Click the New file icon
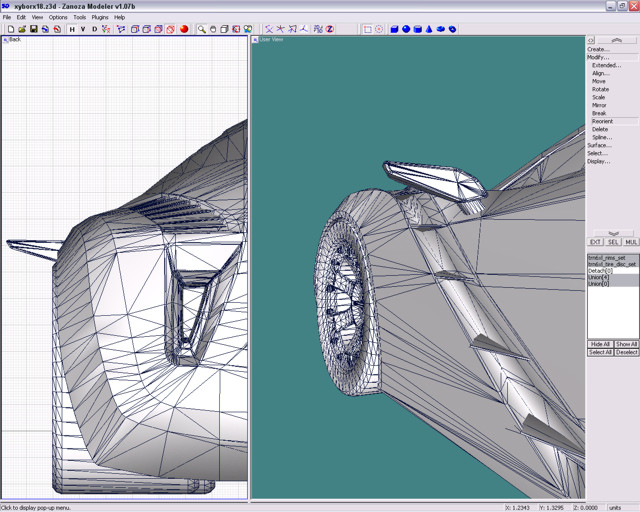Image resolution: width=640 pixels, height=512 pixels. [x=10, y=29]
